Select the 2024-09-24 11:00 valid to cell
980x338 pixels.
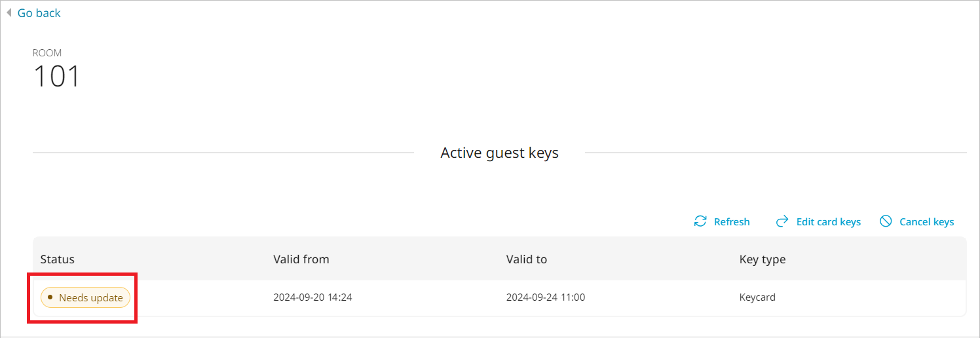coord(546,297)
